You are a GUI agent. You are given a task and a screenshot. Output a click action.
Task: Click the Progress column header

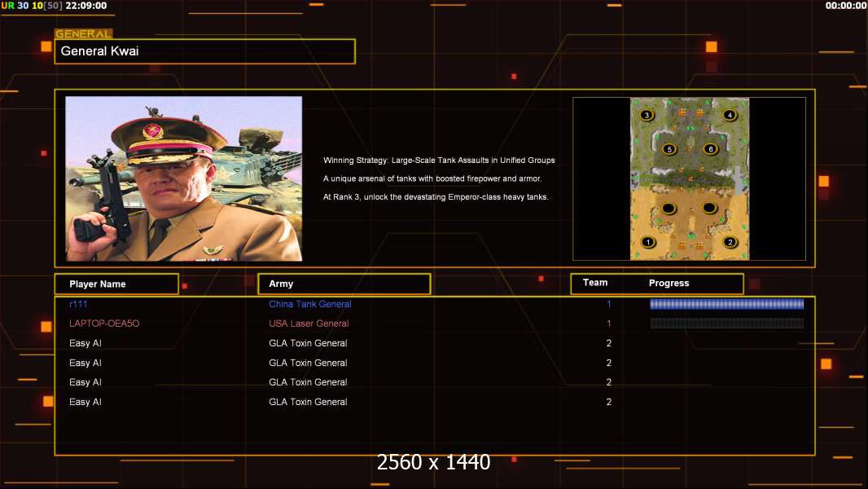pos(669,284)
